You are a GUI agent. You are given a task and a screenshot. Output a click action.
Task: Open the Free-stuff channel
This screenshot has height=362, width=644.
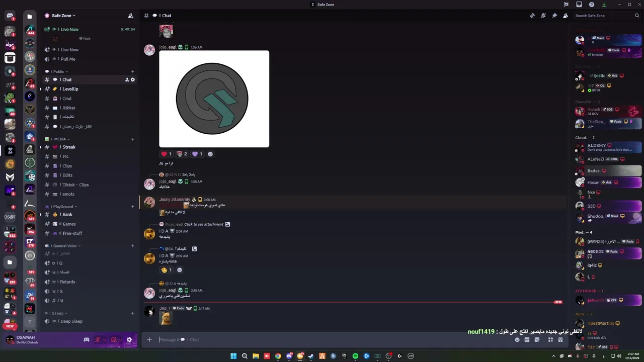pos(90,233)
